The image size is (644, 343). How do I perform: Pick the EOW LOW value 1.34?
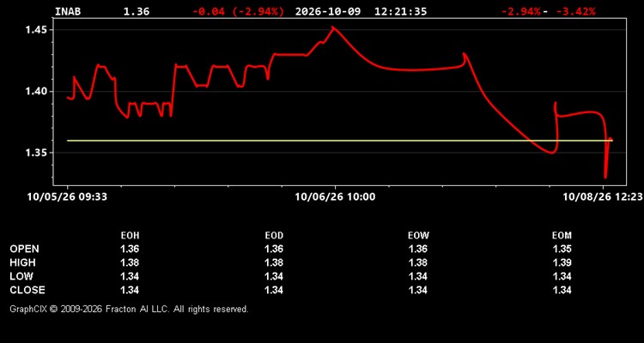tap(418, 276)
